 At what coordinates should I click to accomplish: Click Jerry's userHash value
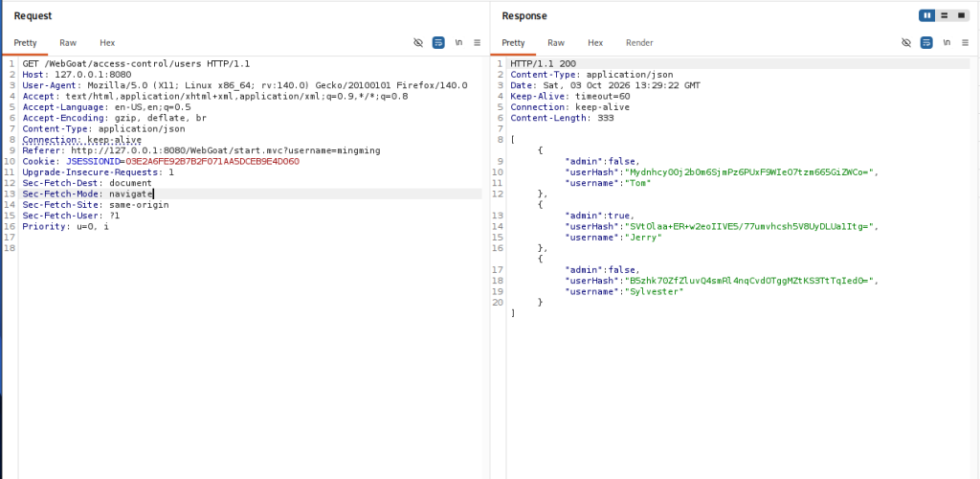750,226
